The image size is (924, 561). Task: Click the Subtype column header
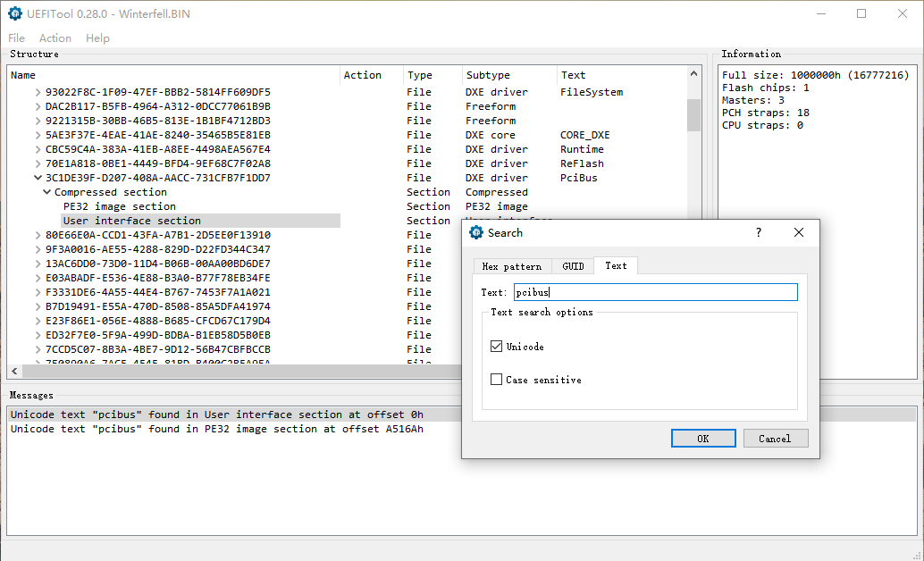click(509, 75)
